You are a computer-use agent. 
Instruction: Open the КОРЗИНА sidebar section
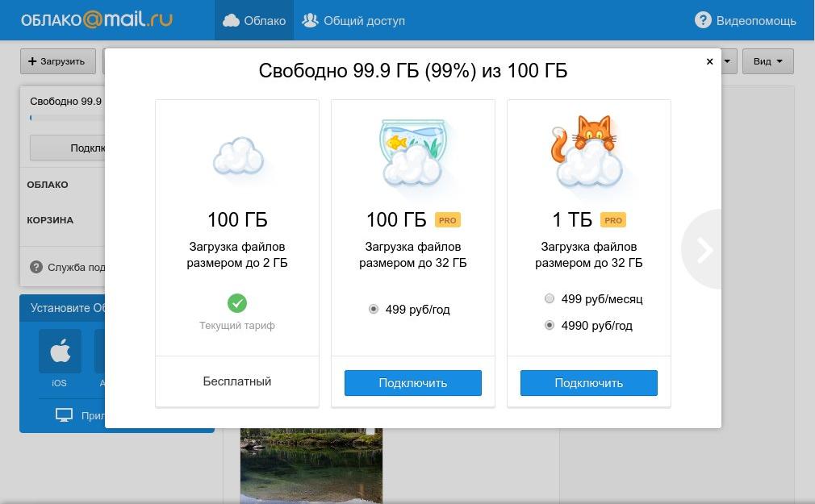[50, 220]
